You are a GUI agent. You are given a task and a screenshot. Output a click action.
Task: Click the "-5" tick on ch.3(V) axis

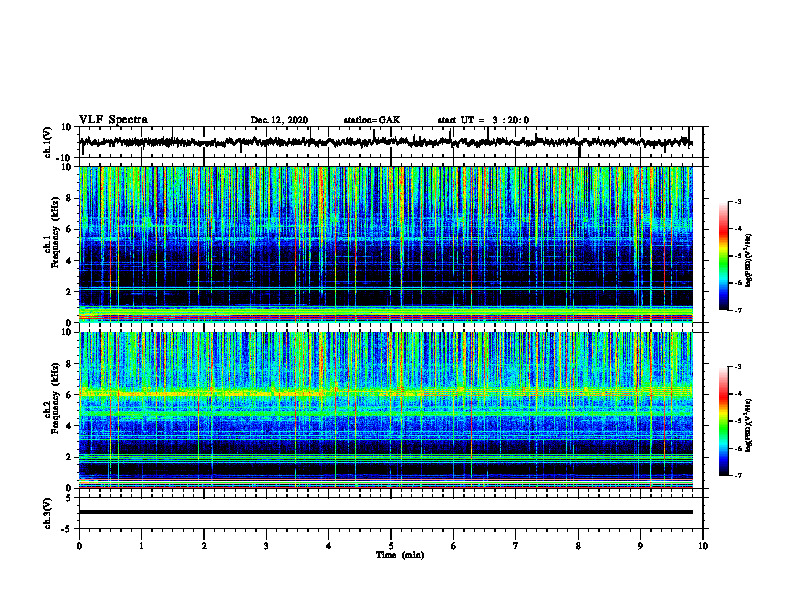67,529
